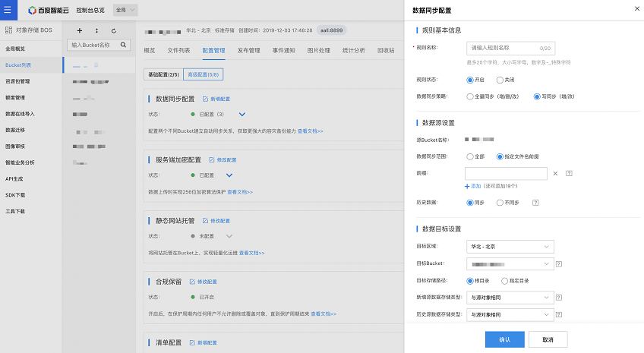
Task: Expand the 数据同步配置 status chevron
Action: point(242,115)
